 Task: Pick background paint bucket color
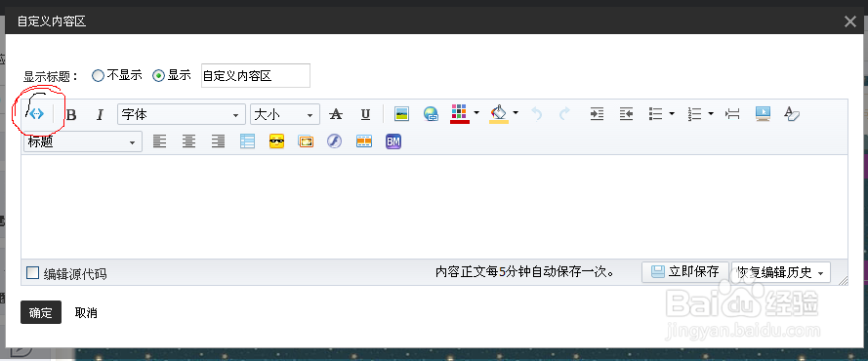coord(499,113)
